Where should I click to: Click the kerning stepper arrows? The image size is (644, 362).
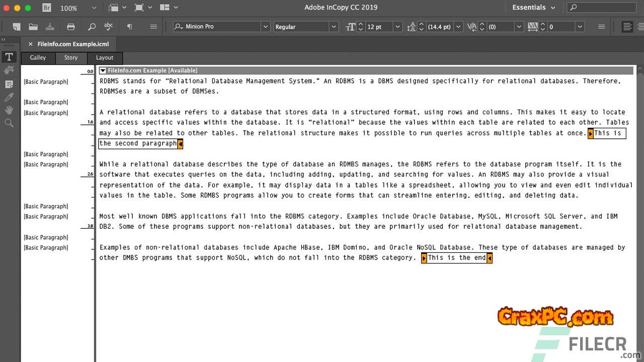pyautogui.click(x=482, y=27)
